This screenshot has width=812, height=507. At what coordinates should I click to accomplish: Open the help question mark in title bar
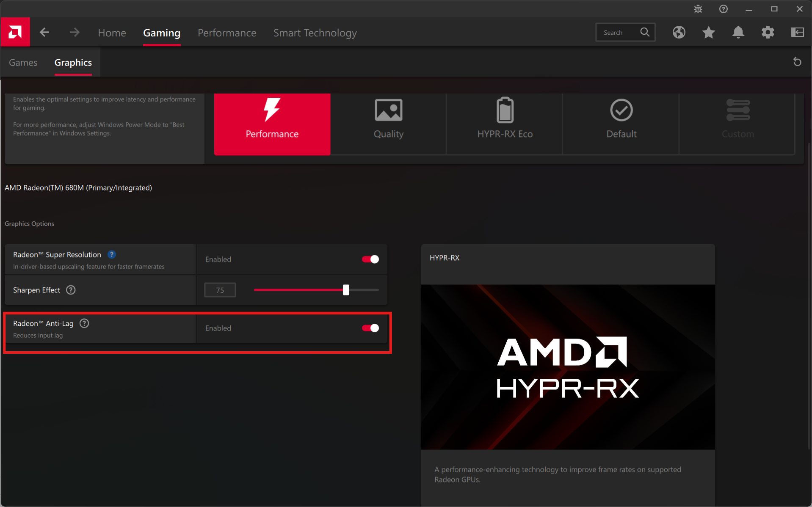coord(724,9)
